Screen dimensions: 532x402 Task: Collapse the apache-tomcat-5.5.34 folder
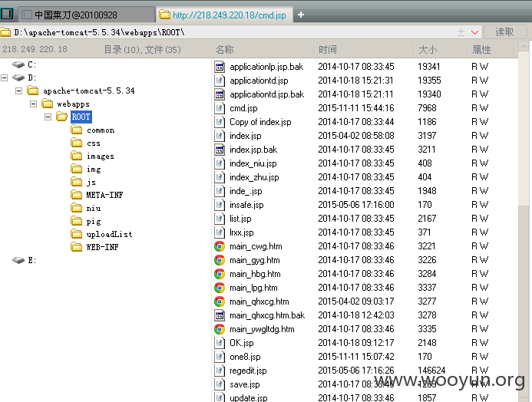click(19, 91)
